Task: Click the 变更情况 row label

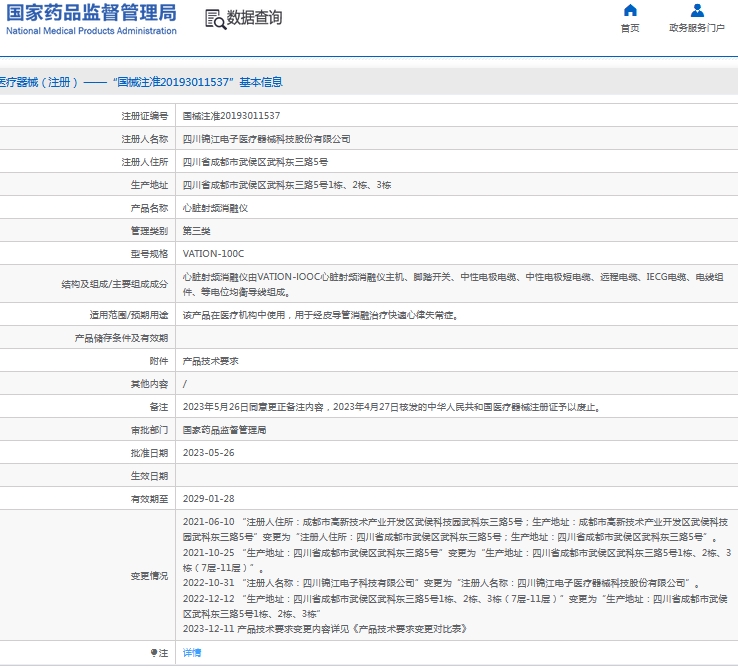Action: (149, 576)
